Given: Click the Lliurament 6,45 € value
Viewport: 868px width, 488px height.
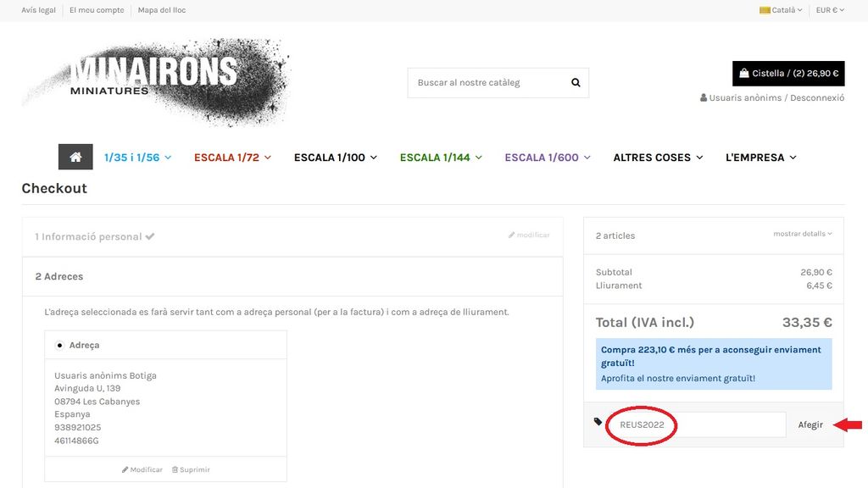Looking at the screenshot, I should [x=820, y=286].
